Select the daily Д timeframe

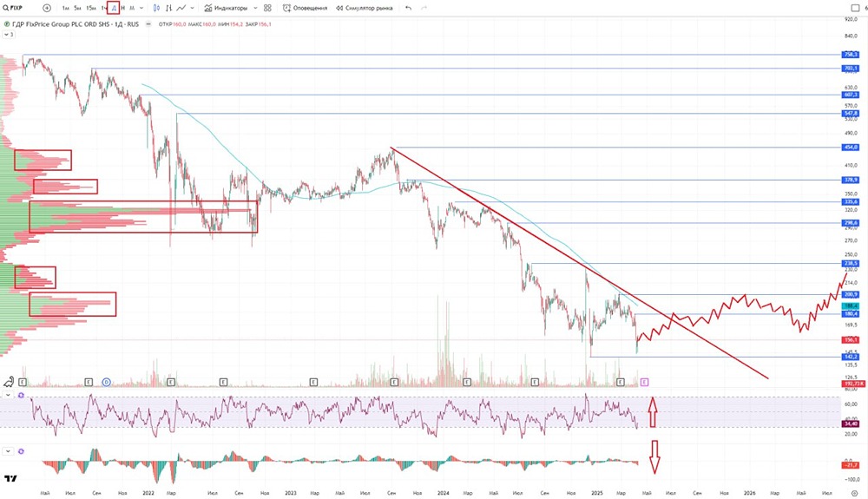coord(114,9)
